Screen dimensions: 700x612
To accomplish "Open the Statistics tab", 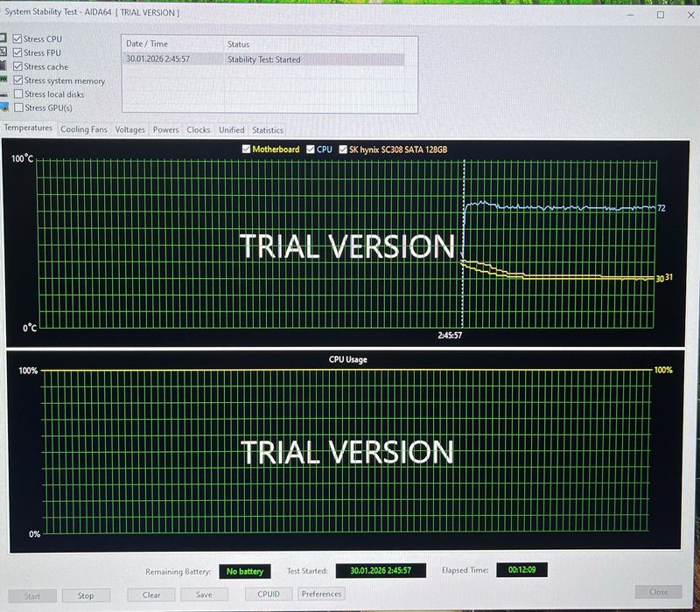I will [x=268, y=130].
